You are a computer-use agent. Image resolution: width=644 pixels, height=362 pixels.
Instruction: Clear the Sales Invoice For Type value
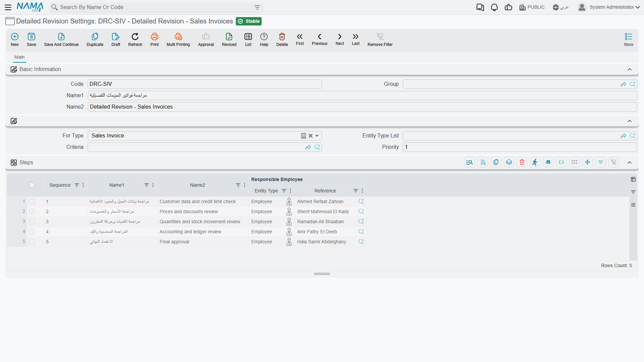(x=311, y=136)
